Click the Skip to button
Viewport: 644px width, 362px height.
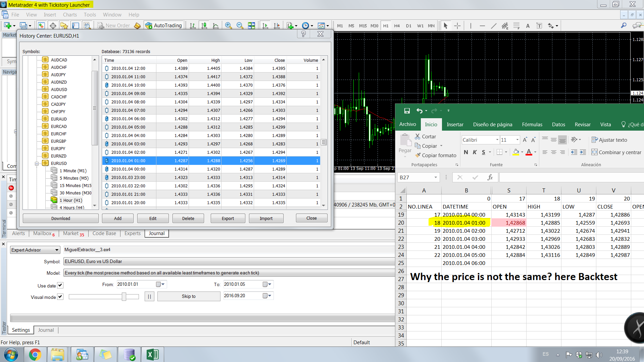(x=189, y=296)
